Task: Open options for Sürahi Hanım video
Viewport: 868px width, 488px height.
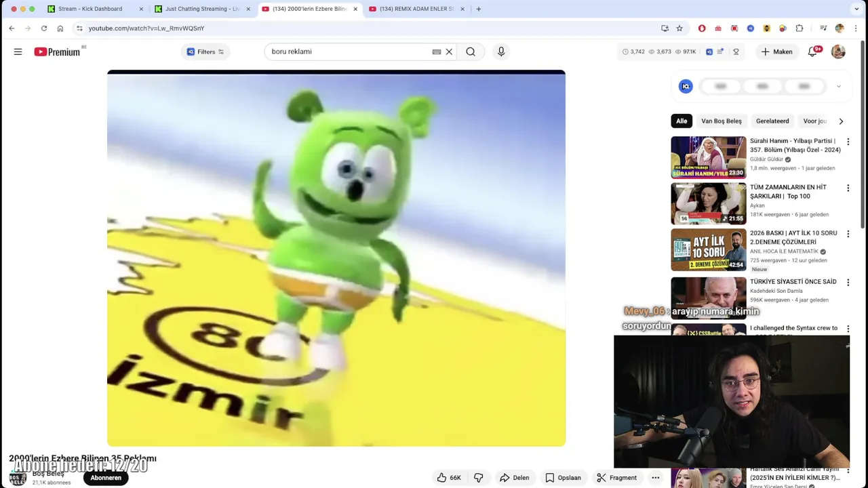Action: click(x=848, y=142)
